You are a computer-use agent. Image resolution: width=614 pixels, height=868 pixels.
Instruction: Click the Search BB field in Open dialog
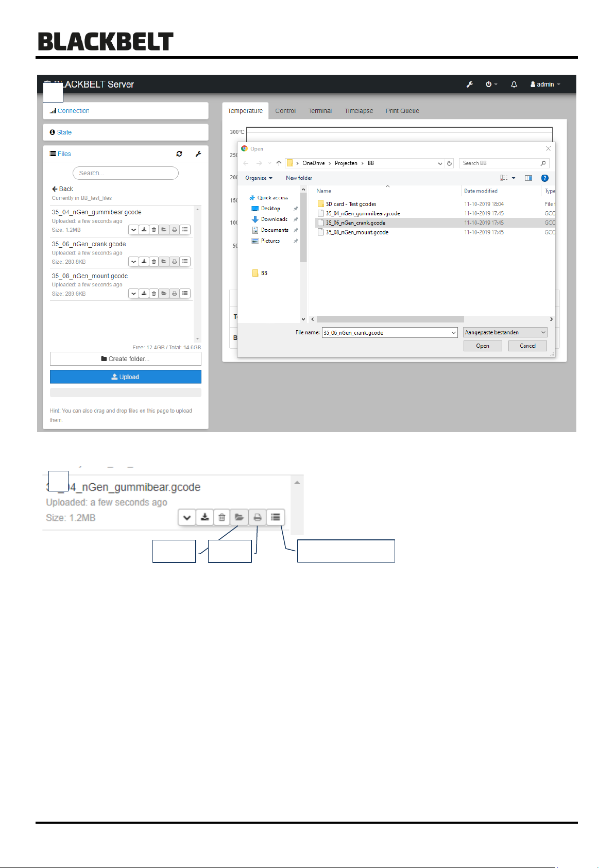[504, 163]
